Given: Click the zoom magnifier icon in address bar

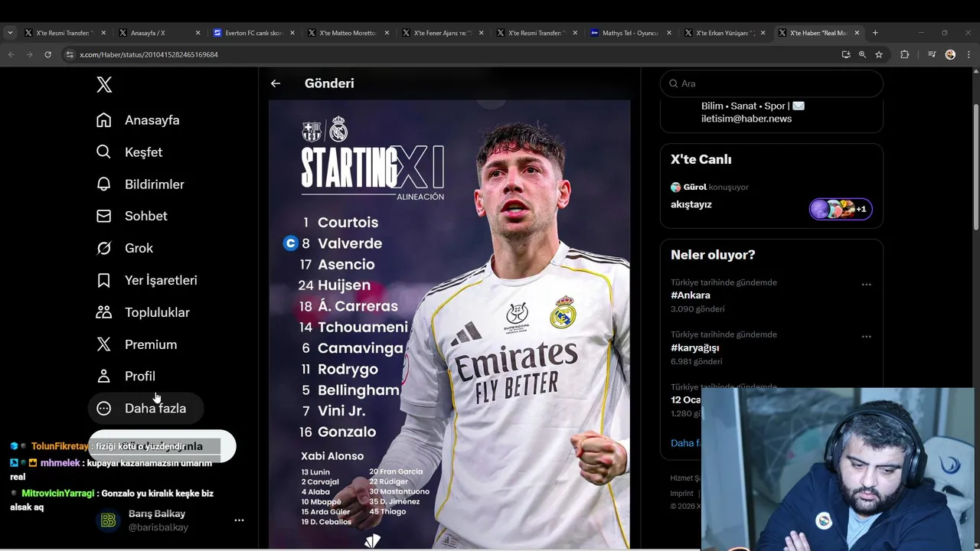Looking at the screenshot, I should tap(862, 54).
